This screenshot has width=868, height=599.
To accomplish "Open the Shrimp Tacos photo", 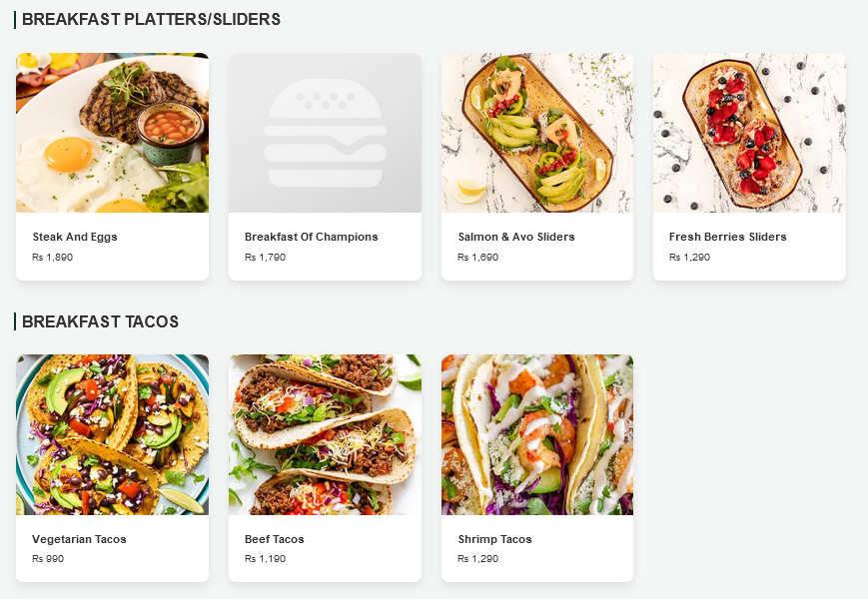I will tap(537, 434).
